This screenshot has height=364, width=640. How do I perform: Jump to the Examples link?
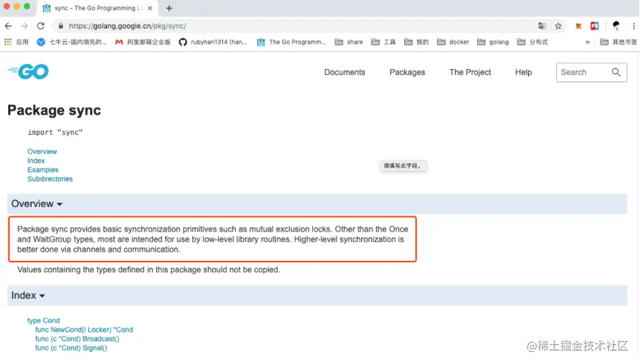click(x=43, y=170)
